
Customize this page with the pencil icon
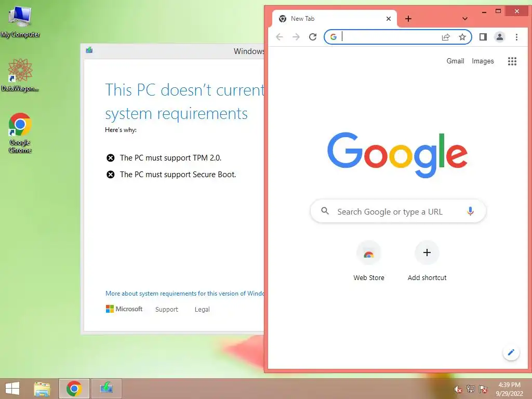[x=511, y=353]
